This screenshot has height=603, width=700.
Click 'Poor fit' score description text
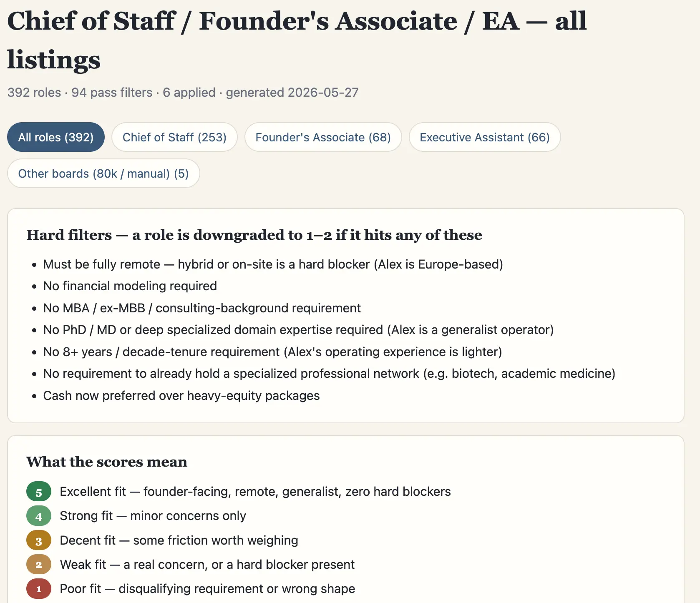207,589
